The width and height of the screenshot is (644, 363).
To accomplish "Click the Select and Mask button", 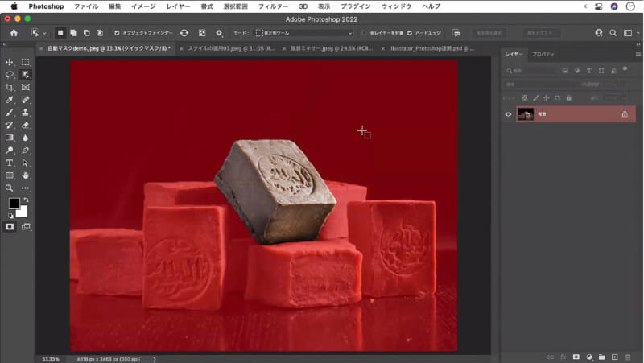I will point(542,33).
